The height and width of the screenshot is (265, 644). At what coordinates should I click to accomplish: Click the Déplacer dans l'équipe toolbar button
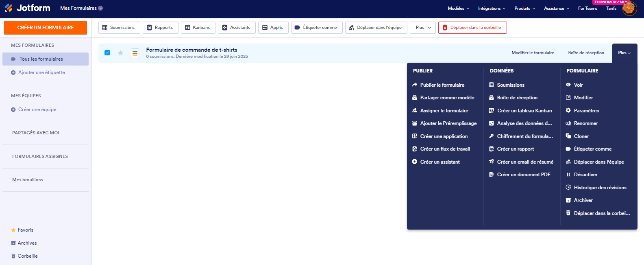coord(376,28)
